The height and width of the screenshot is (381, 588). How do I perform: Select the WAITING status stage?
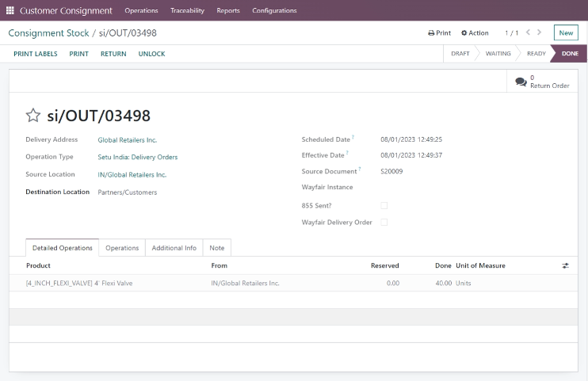[x=498, y=54]
